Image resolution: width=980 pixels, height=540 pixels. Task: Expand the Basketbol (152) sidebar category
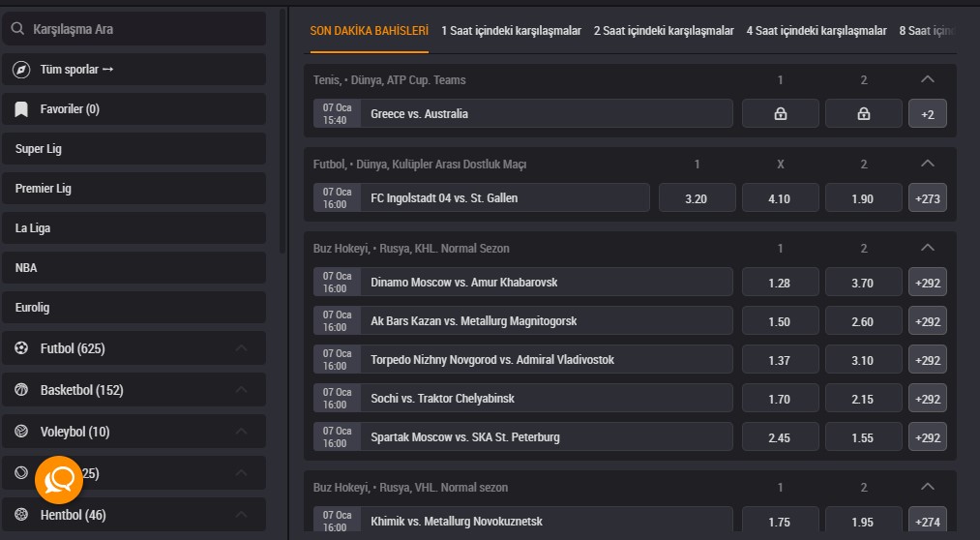click(x=241, y=390)
